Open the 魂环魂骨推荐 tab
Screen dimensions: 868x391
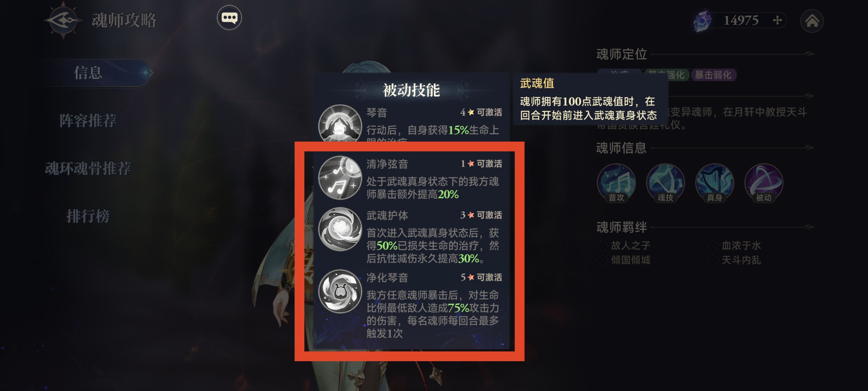[88, 168]
